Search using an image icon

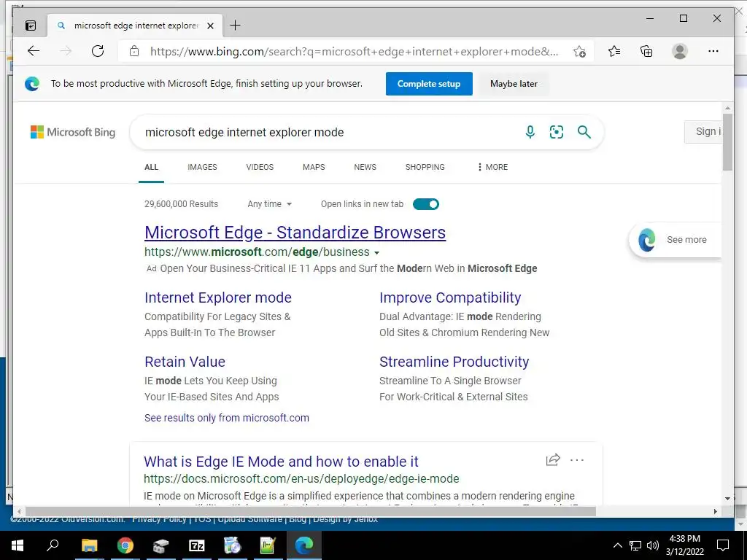557,132
